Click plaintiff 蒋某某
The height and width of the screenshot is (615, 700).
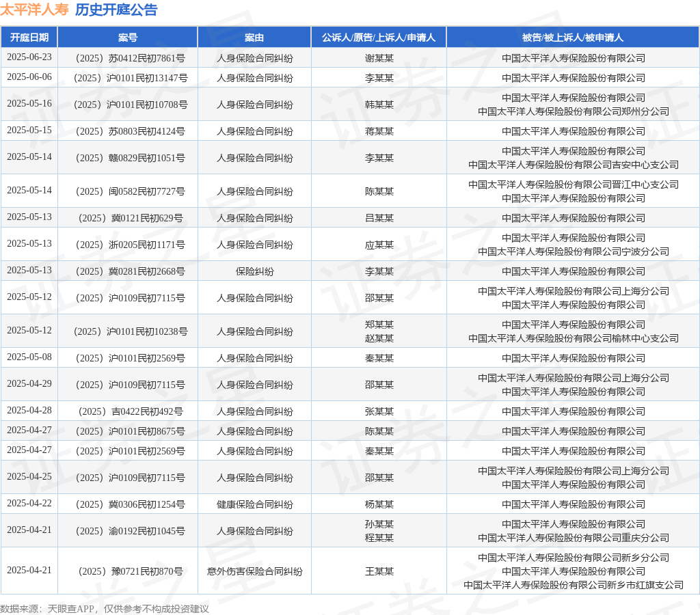pyautogui.click(x=379, y=131)
